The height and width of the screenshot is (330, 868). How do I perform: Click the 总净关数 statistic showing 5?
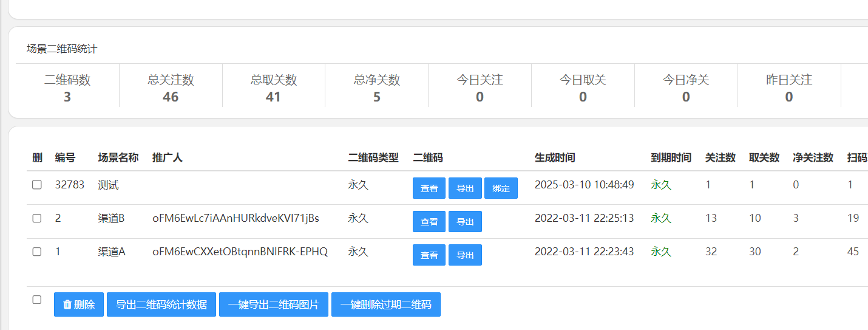[377, 88]
